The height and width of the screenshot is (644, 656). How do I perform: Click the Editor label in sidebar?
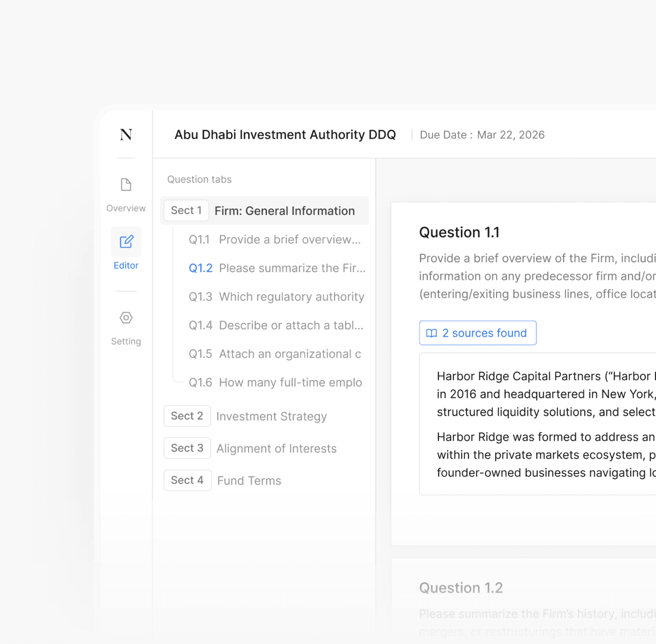click(126, 265)
